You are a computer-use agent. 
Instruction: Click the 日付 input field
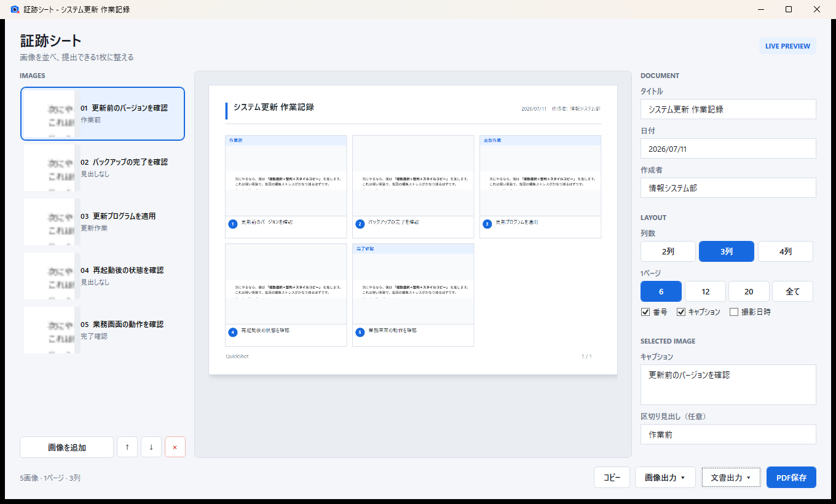pos(728,149)
